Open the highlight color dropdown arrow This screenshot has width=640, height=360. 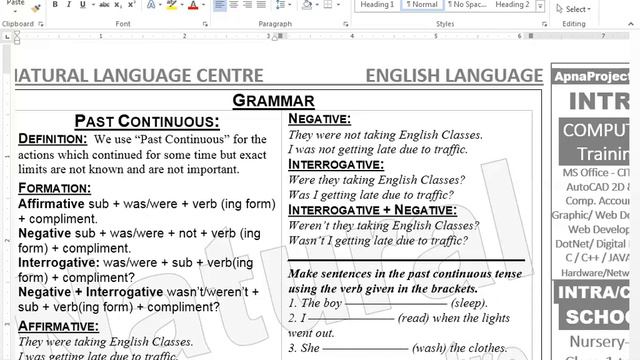182,5
